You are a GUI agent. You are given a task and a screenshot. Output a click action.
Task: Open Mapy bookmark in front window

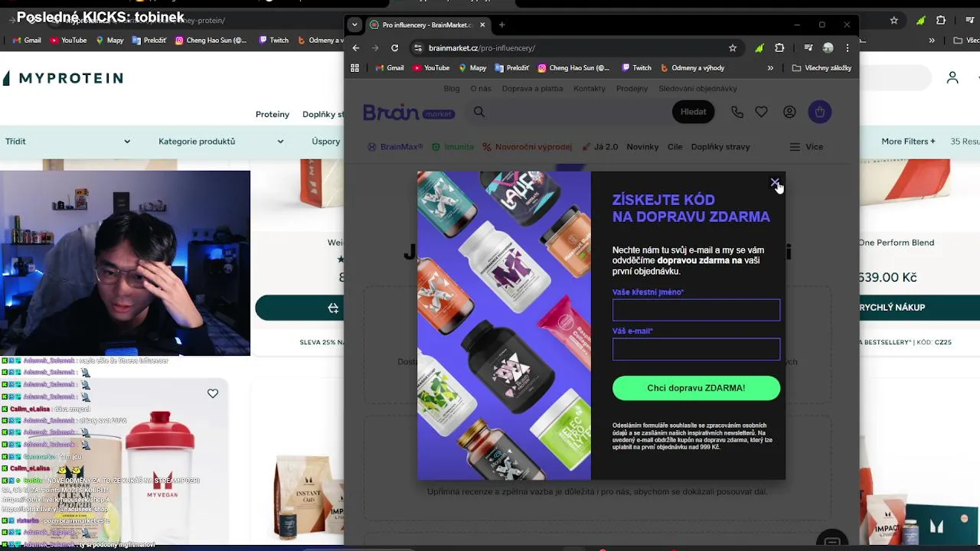[x=472, y=67]
